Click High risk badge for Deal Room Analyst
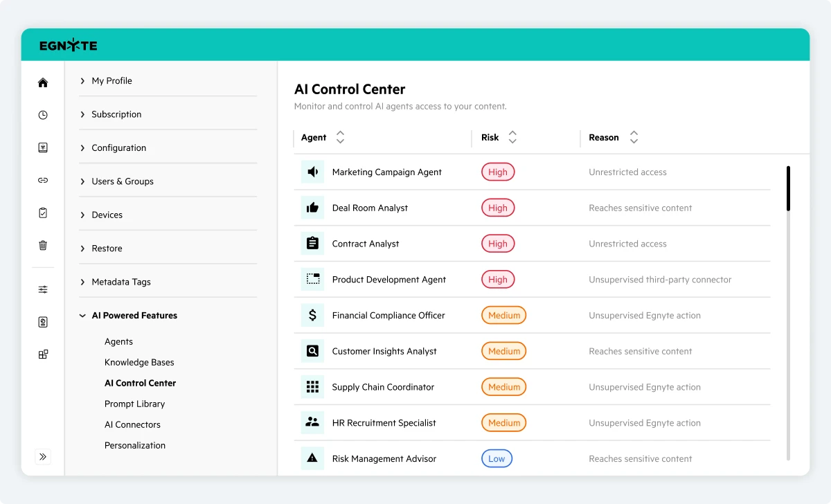The image size is (831, 504). point(498,208)
